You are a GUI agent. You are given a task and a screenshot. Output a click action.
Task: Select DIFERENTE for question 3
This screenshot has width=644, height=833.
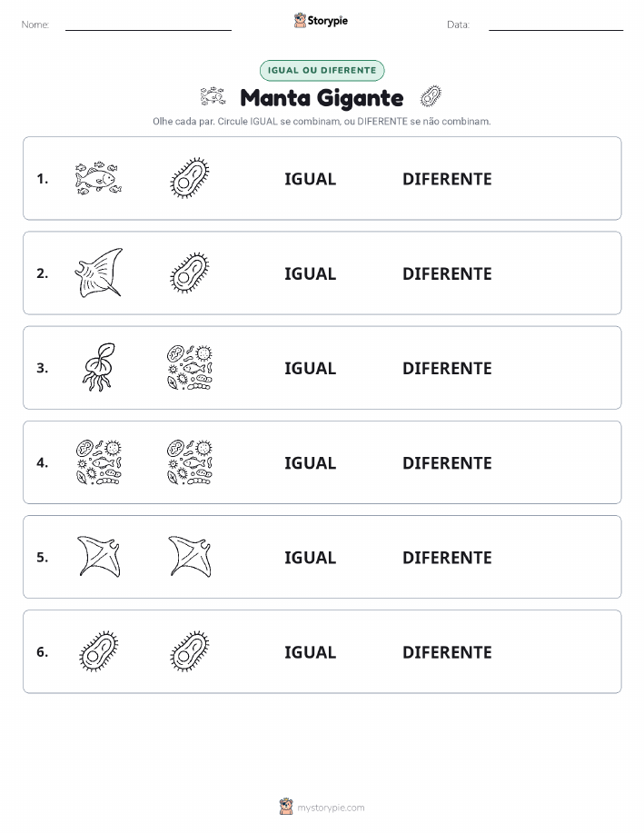point(447,368)
